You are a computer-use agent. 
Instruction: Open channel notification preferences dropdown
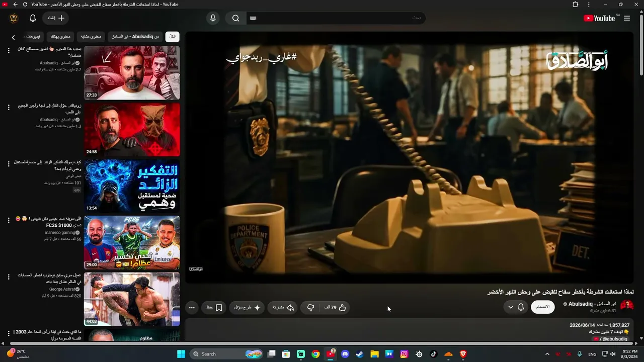coord(516,307)
